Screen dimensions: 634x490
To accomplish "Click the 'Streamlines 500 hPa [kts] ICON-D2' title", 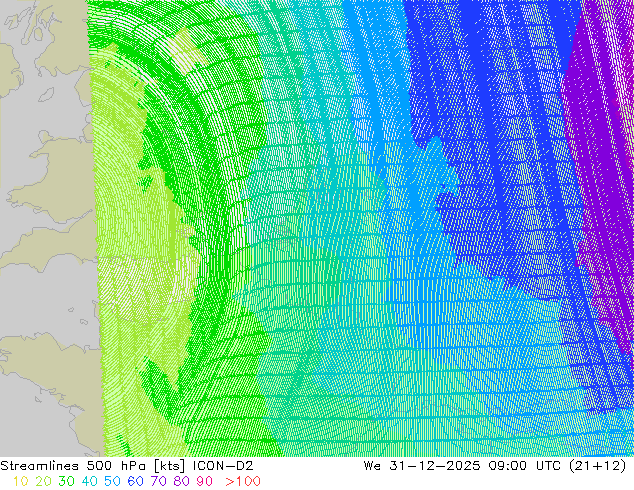I will (x=127, y=466).
